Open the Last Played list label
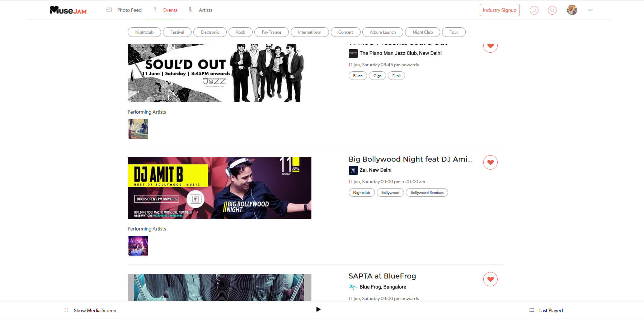Viewport: 644px width, 319px height. click(551, 310)
